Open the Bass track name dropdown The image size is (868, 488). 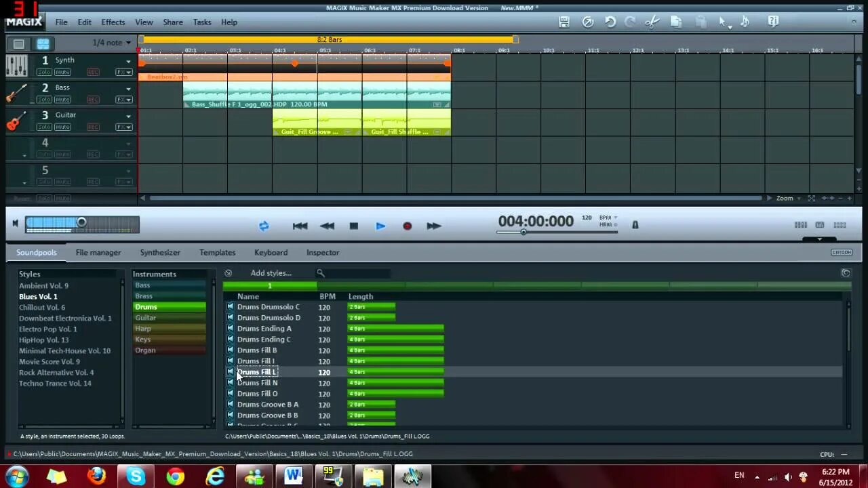click(x=128, y=88)
